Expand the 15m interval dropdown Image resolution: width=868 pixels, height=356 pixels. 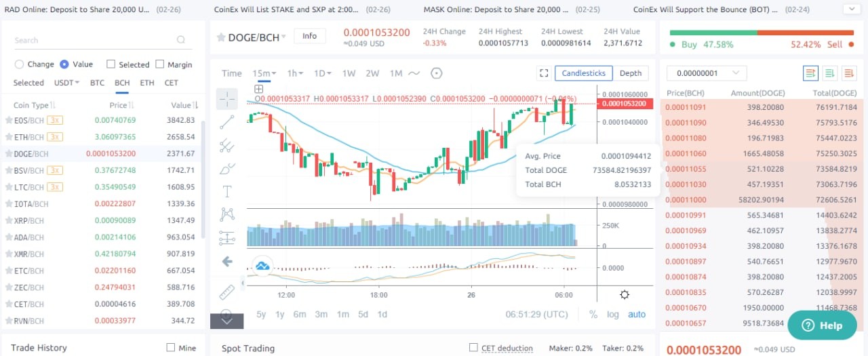(x=264, y=73)
